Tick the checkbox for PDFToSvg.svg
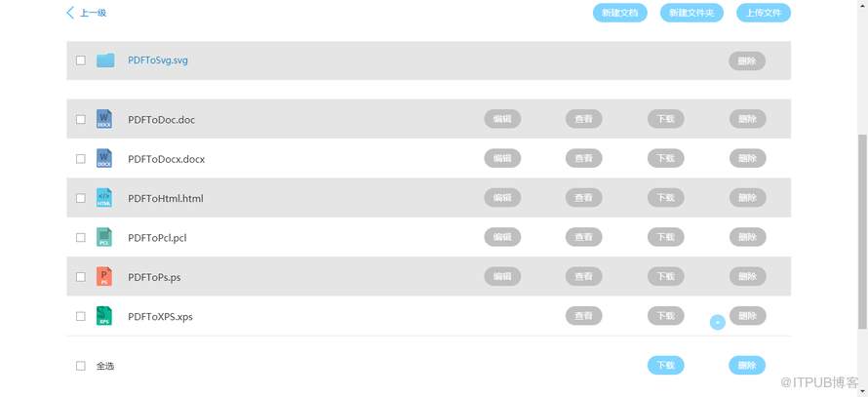Viewport: 868px width, 397px height. click(x=81, y=60)
